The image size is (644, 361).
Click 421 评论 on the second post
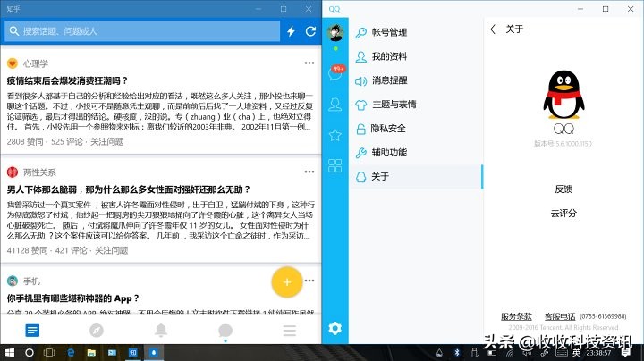(71, 250)
